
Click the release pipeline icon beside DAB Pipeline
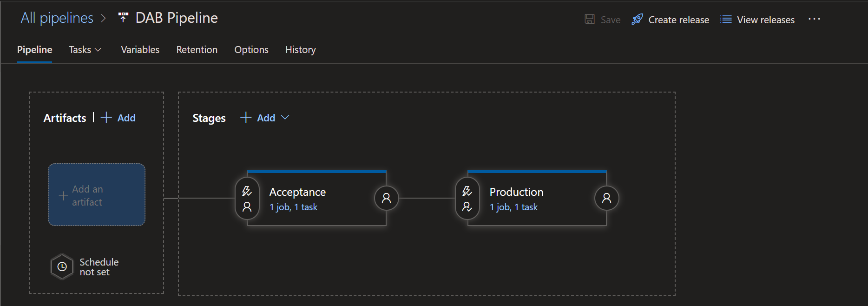coord(123,18)
